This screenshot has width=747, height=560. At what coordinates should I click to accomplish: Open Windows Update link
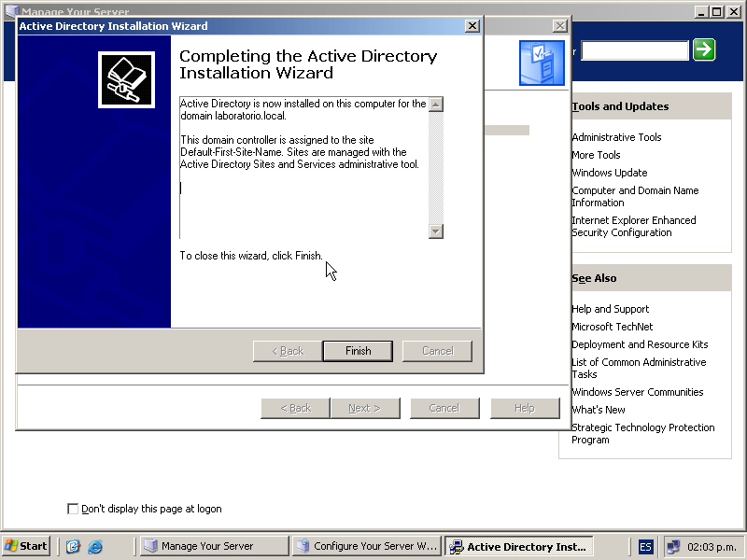[x=609, y=173]
